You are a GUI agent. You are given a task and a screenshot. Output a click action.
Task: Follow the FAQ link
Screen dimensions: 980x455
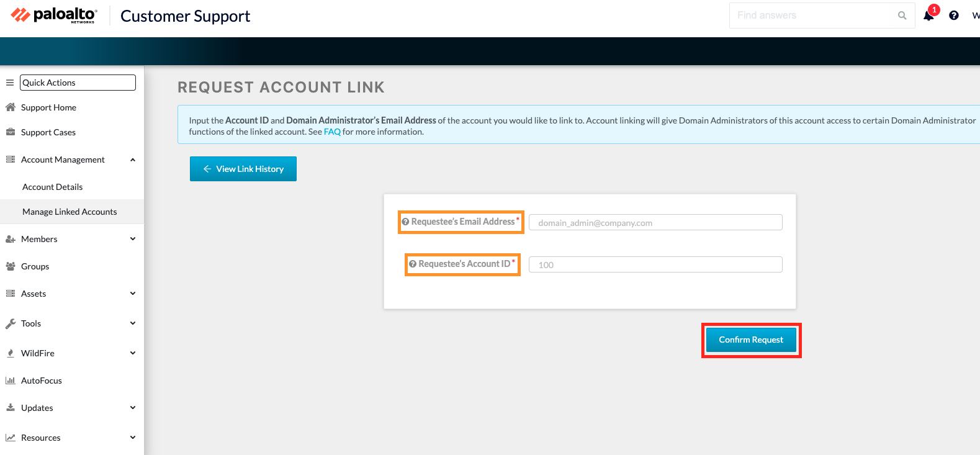(x=332, y=132)
